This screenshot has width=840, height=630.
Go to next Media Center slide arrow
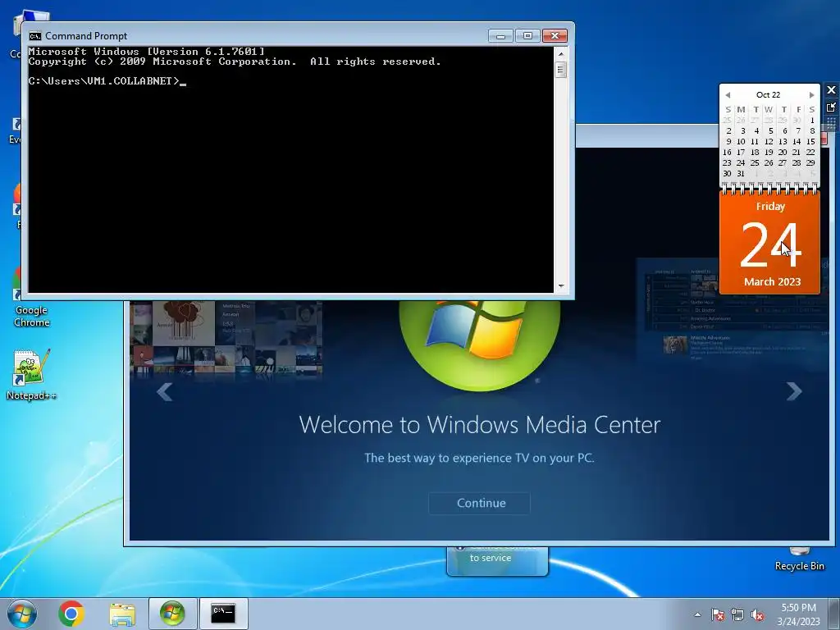(794, 391)
